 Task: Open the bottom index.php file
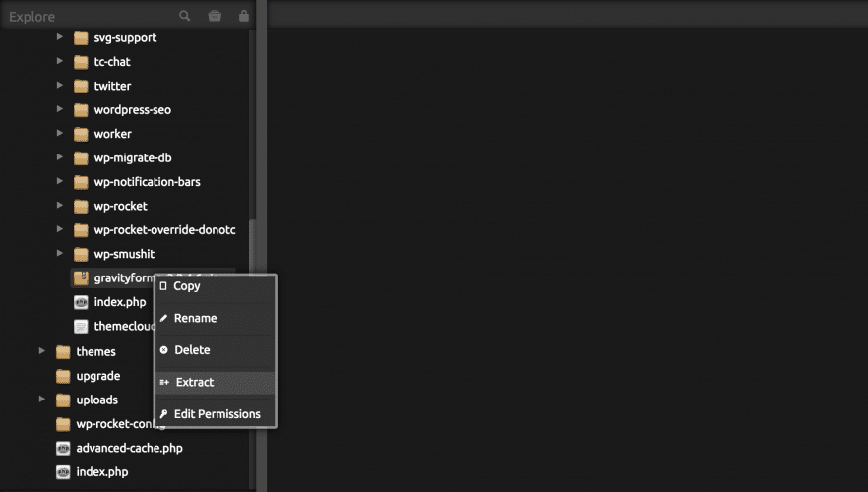tap(101, 472)
